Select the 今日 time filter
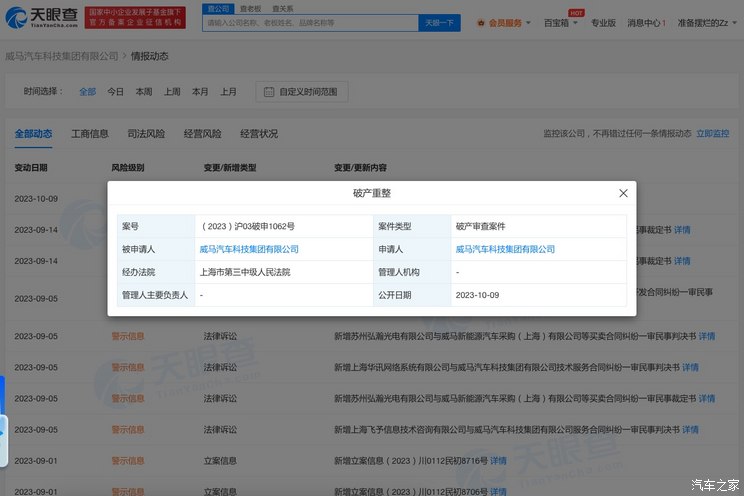This screenshot has height=496, width=744. point(116,92)
